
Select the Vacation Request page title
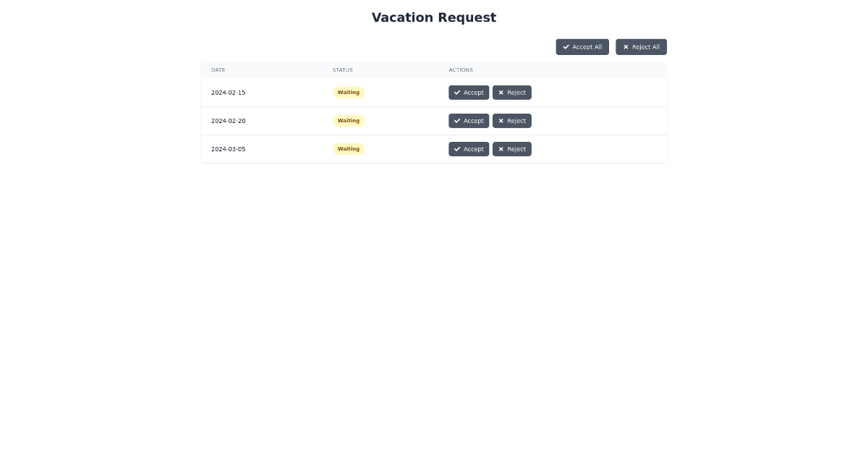point(434,17)
